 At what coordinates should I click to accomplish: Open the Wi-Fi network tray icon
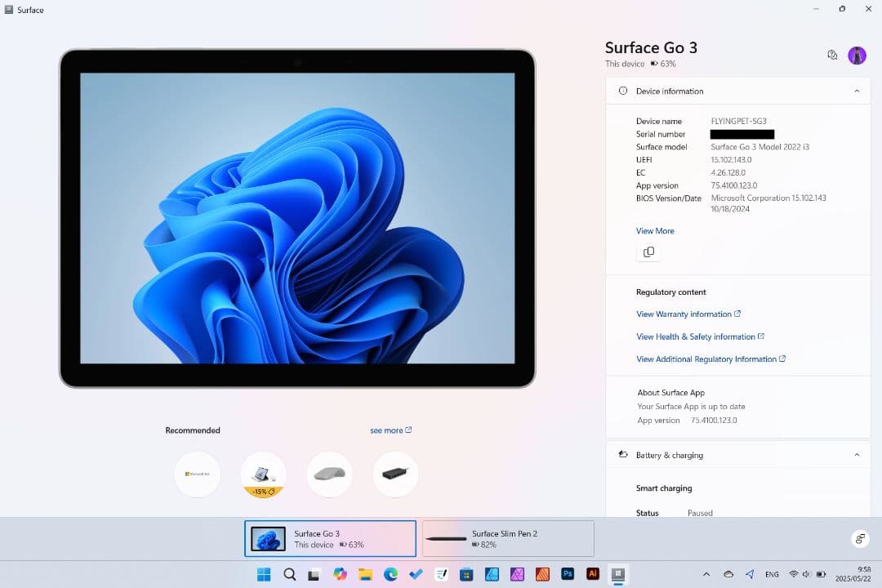click(x=793, y=574)
